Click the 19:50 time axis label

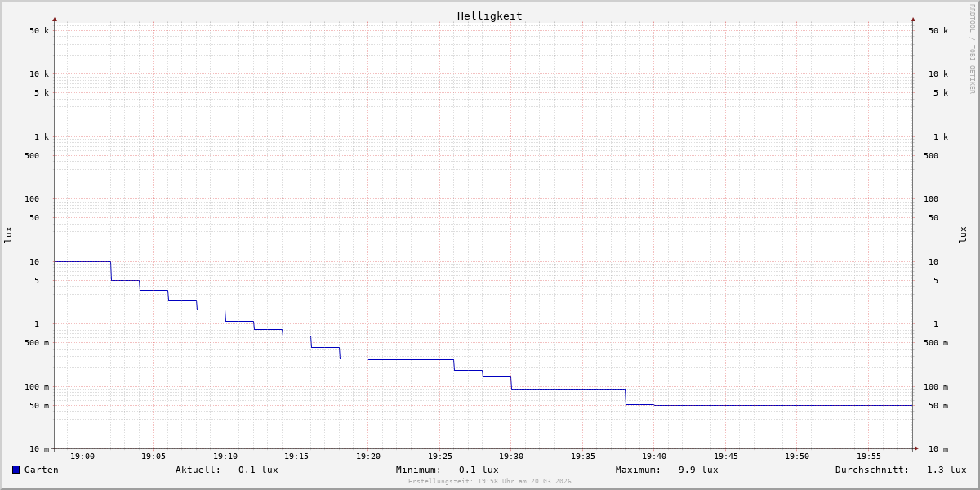click(x=797, y=457)
